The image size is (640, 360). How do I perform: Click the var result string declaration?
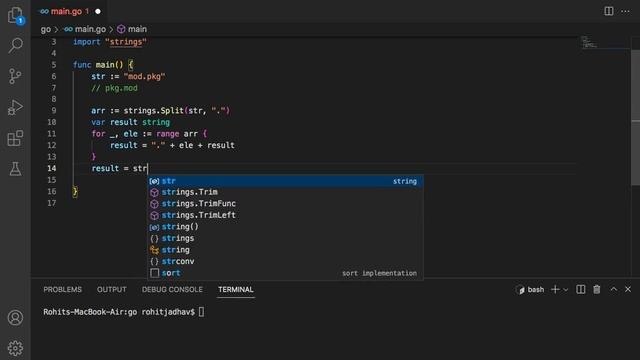131,122
